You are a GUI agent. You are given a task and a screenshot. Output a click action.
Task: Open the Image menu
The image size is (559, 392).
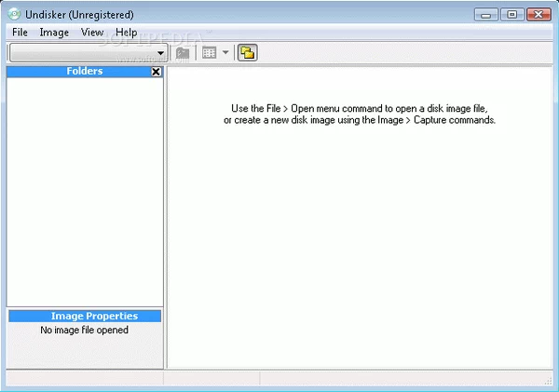pos(54,32)
